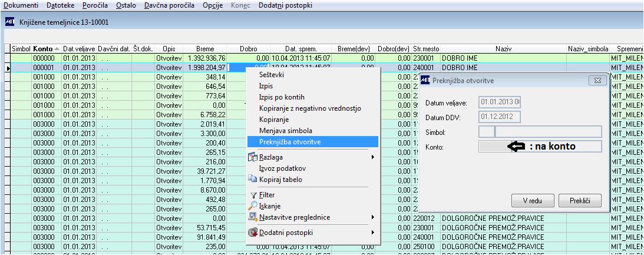Click the Dodatni postopki icon in context menu
This screenshot has height=255, width=644.
253,233
